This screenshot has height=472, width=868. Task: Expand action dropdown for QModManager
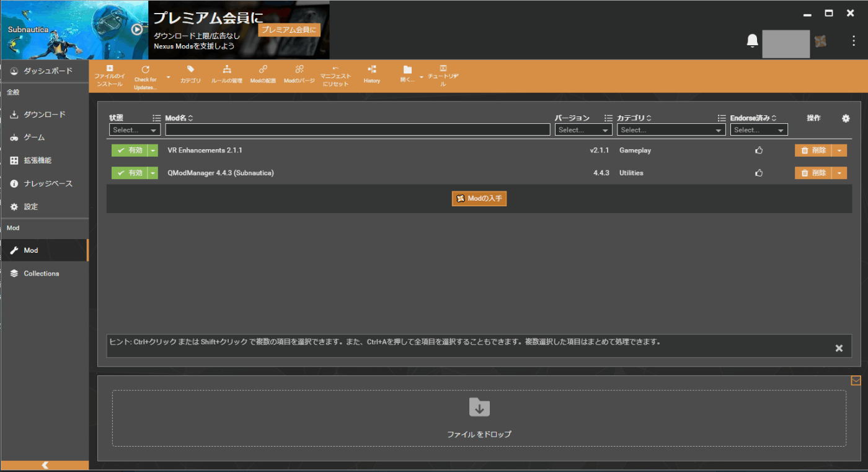[x=839, y=173]
